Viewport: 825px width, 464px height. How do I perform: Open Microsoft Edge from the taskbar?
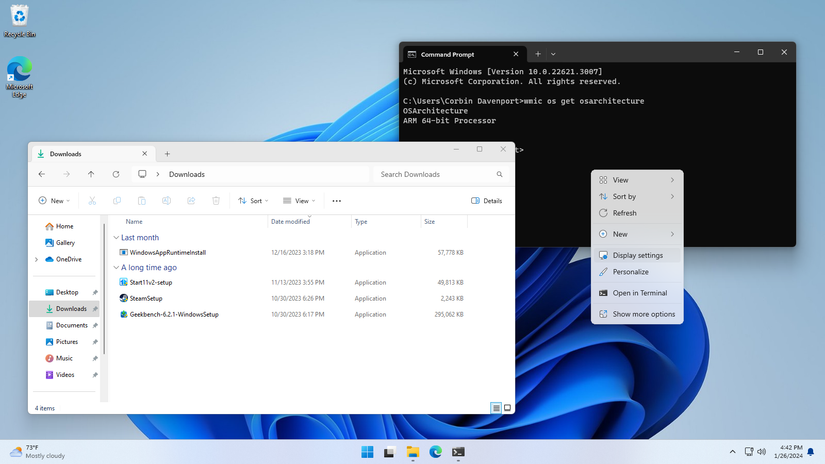click(x=435, y=451)
